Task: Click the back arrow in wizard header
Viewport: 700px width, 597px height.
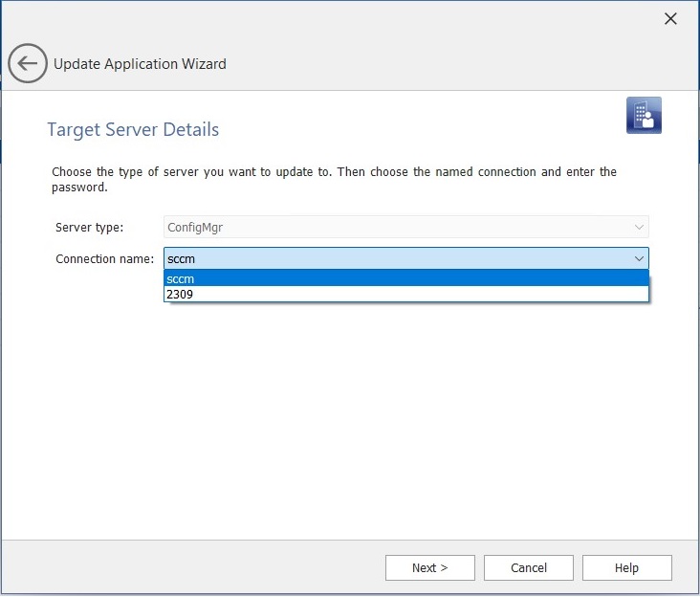Action: [27, 64]
